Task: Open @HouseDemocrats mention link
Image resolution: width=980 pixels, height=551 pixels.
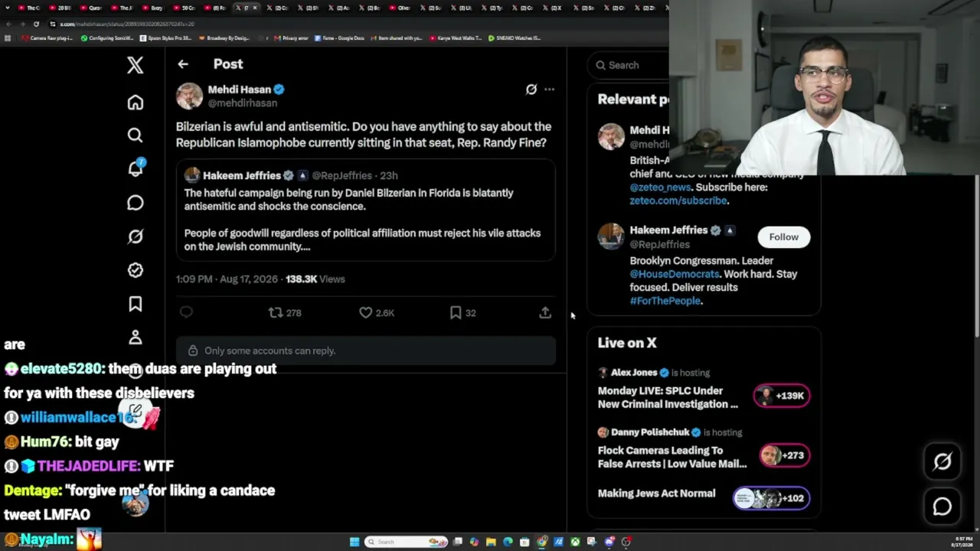Action: pyautogui.click(x=675, y=274)
